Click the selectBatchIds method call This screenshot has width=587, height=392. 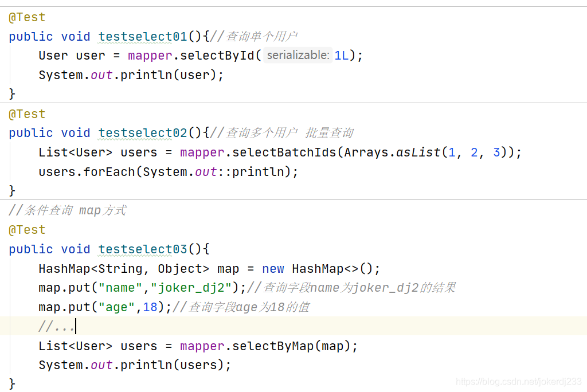coord(284,152)
